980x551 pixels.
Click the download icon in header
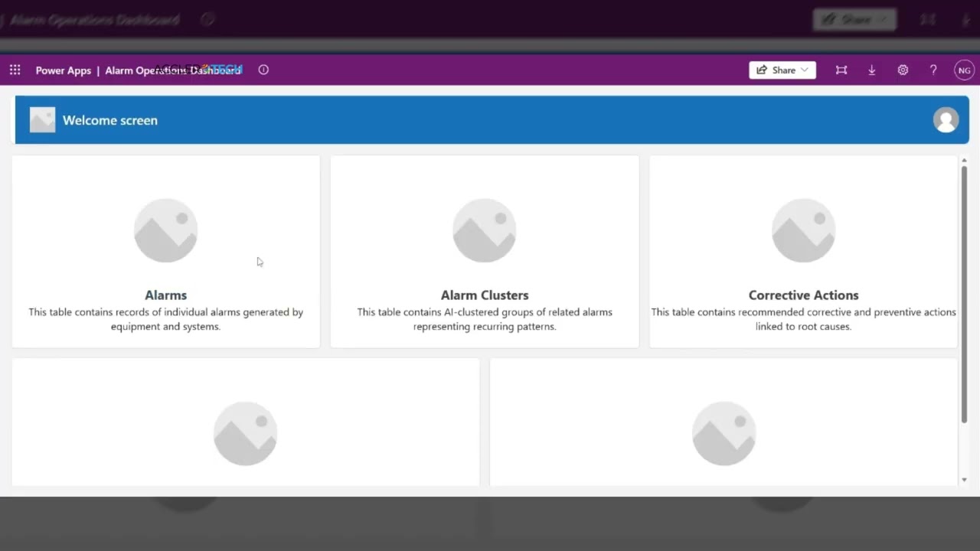tap(871, 70)
